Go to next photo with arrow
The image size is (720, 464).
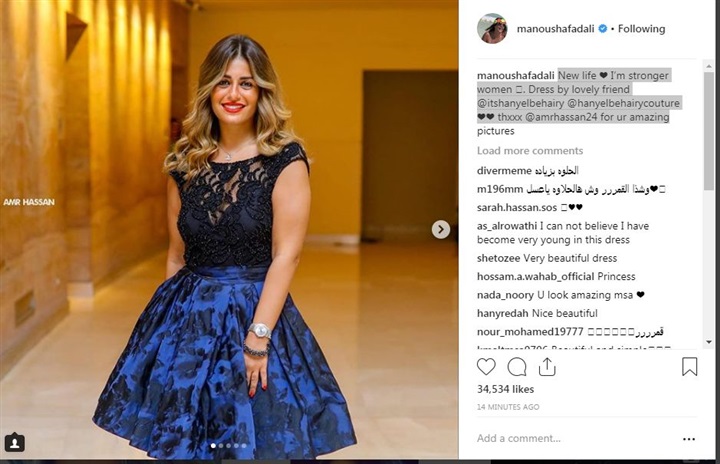[x=440, y=229]
